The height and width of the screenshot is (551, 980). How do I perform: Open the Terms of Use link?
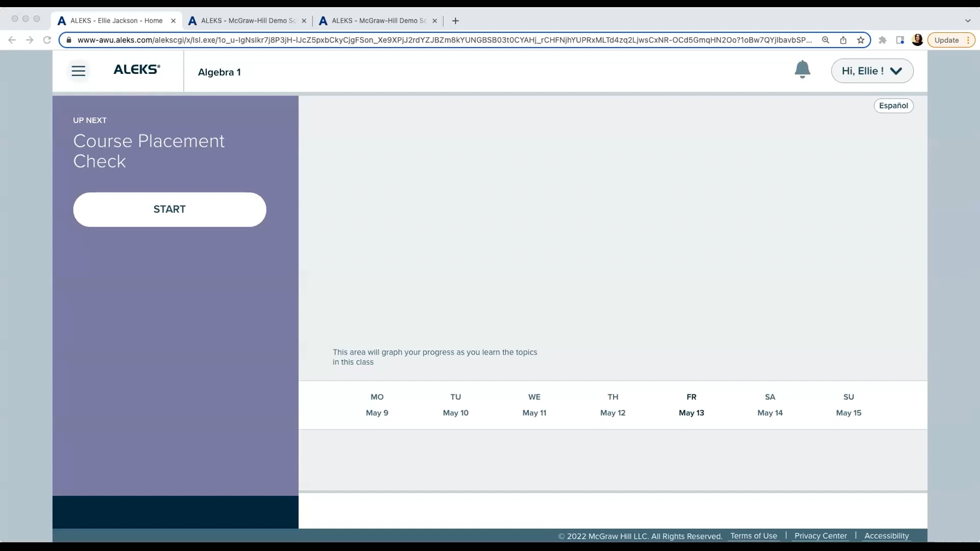753,536
